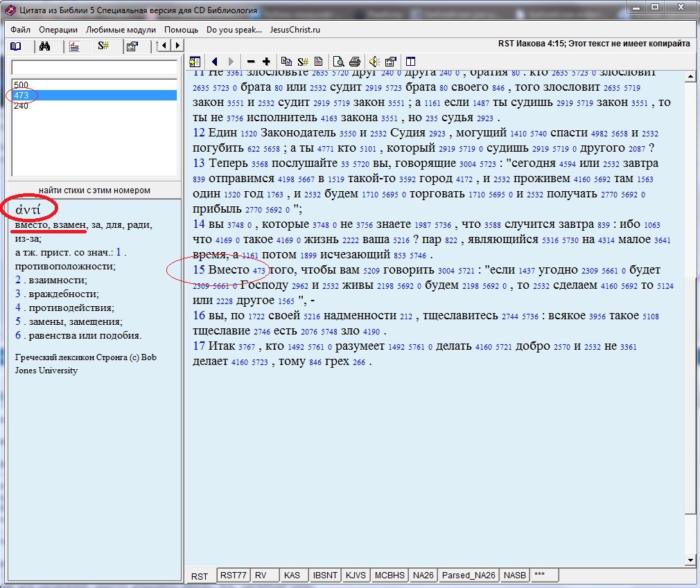The height and width of the screenshot is (588, 700).
Task: Increase font size with plus icon
Action: tap(266, 62)
